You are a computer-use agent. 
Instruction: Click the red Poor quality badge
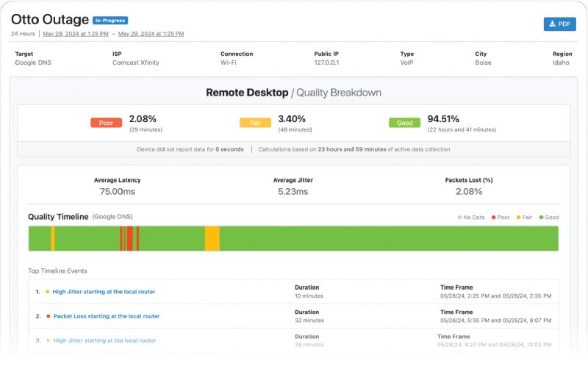106,123
